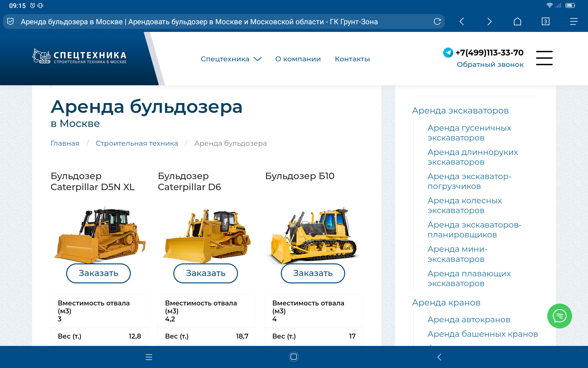Open the tabs counter showing 3
The width and height of the screenshot is (588, 368).
point(545,21)
